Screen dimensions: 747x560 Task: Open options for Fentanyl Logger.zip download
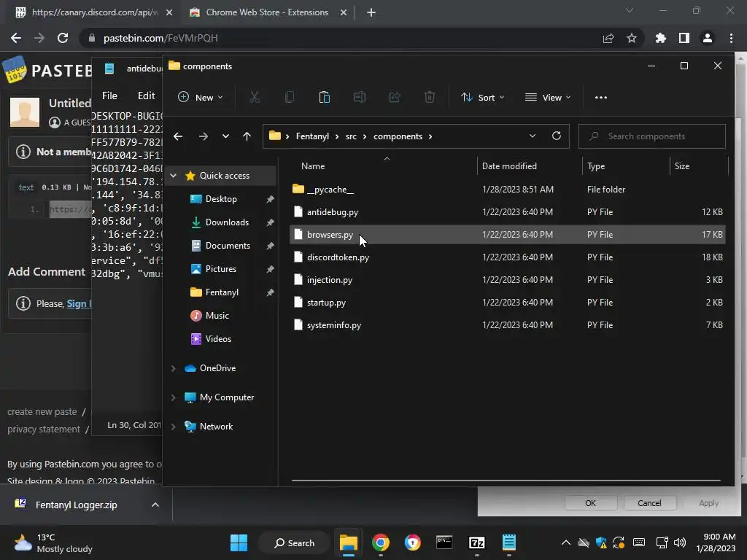click(155, 505)
